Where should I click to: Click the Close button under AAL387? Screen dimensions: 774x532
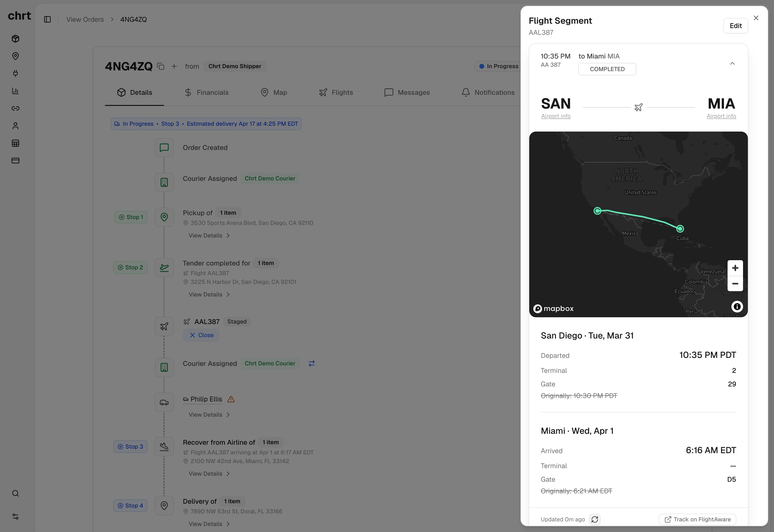click(x=201, y=335)
